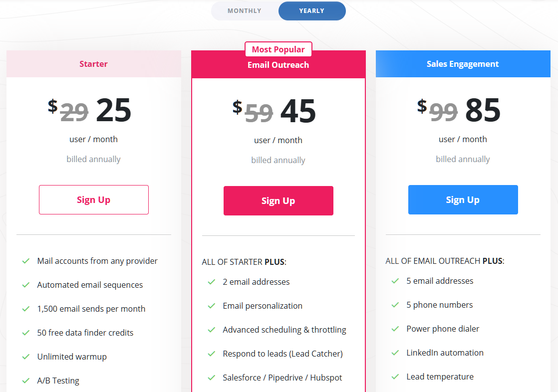Click the Sales Engagement plan header
The width and height of the screenshot is (558, 392).
[x=463, y=64]
